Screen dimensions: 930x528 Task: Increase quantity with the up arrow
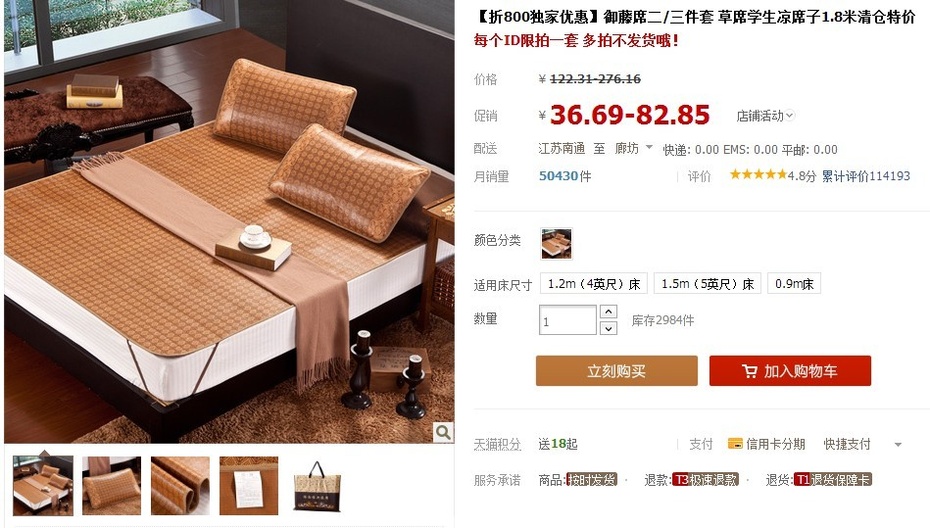click(609, 311)
